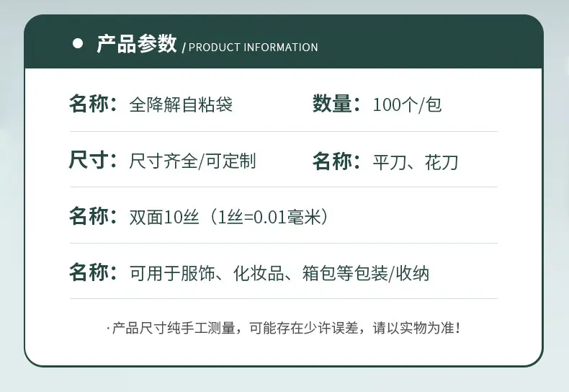Click the 尺寸 label
The width and height of the screenshot is (569, 392).
(x=89, y=160)
